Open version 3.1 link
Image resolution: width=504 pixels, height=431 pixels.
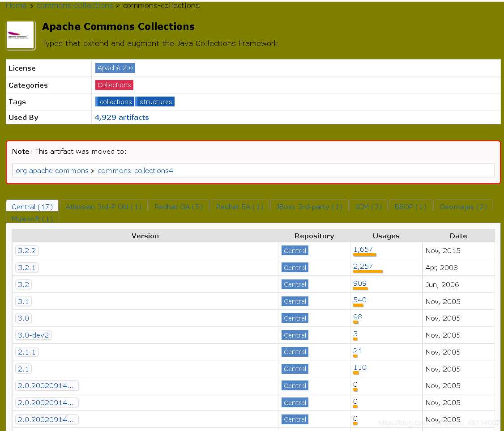pos(23,301)
